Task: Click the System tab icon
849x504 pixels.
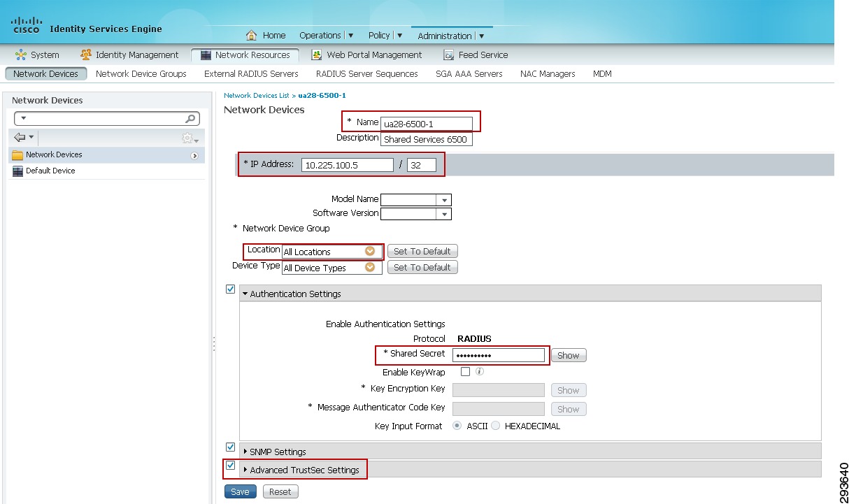Action: 21,55
